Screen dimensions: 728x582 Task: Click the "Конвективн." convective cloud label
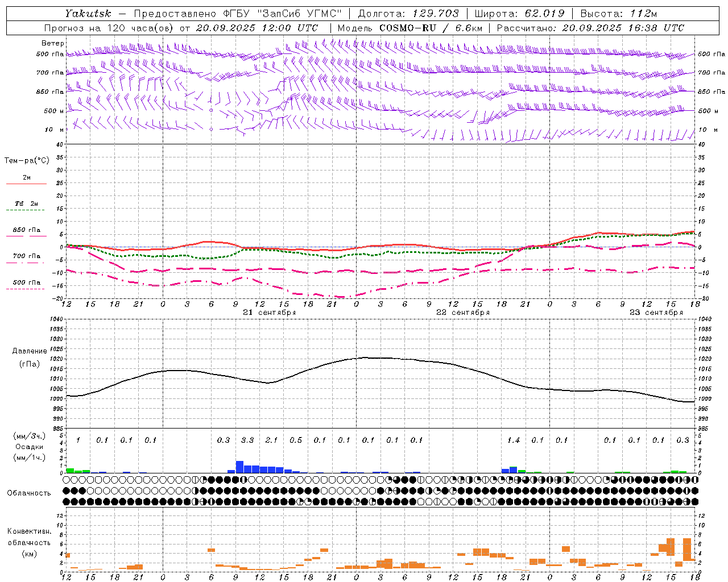point(30,531)
